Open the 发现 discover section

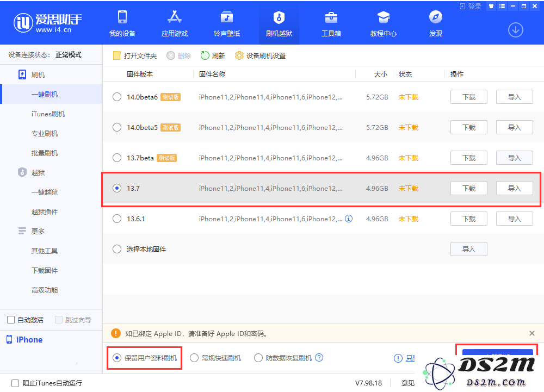coord(435,23)
